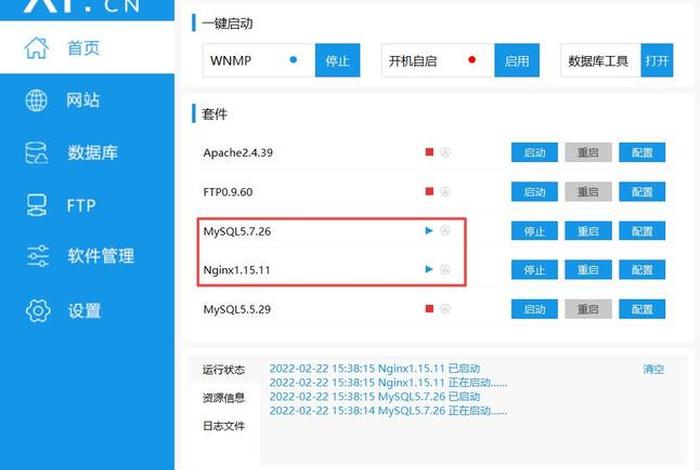Start MySQL5.5.29 with 启动
Screen dimensions: 700x470
(x=534, y=309)
